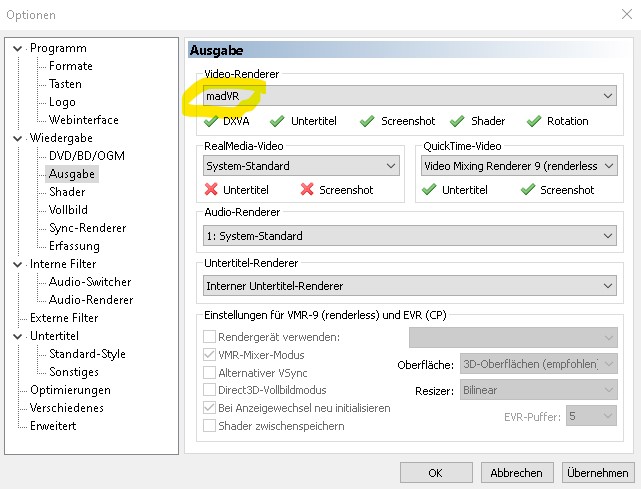Click the Ausgabe panel heading

pos(217,50)
